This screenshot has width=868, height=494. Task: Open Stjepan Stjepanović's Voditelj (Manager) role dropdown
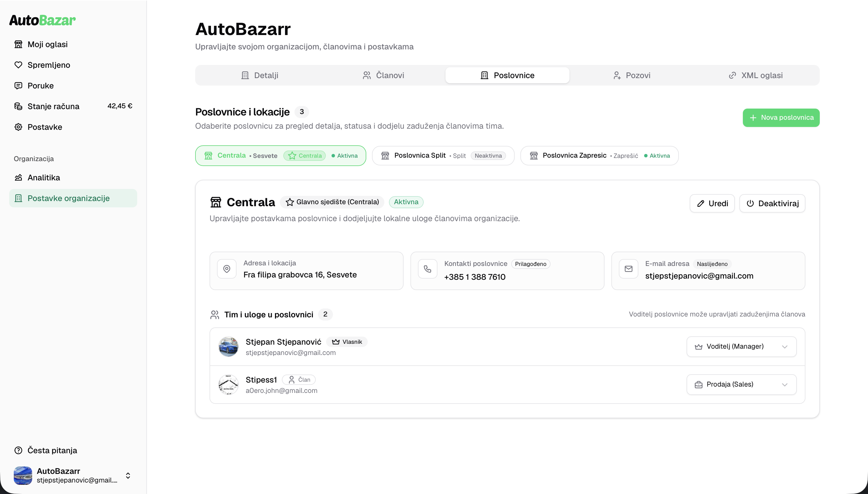(x=741, y=347)
